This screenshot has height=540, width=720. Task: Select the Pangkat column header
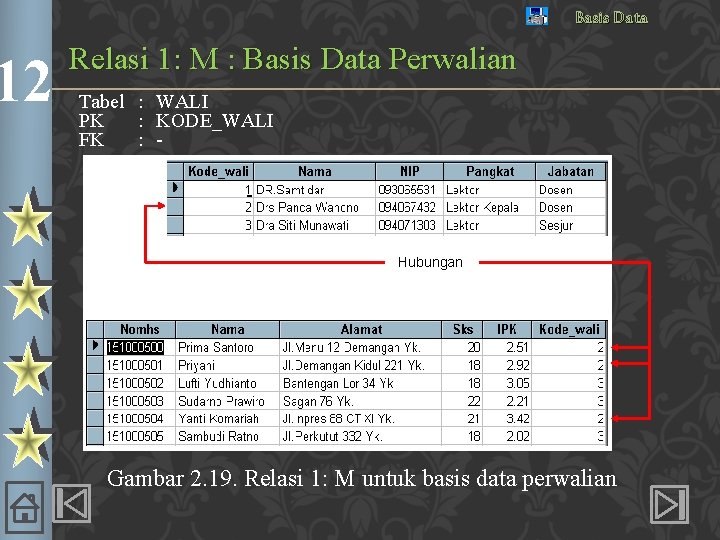pos(489,171)
